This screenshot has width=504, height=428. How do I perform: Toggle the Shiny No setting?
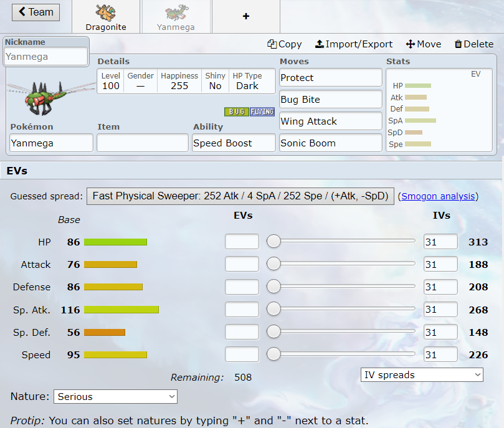pyautogui.click(x=215, y=81)
